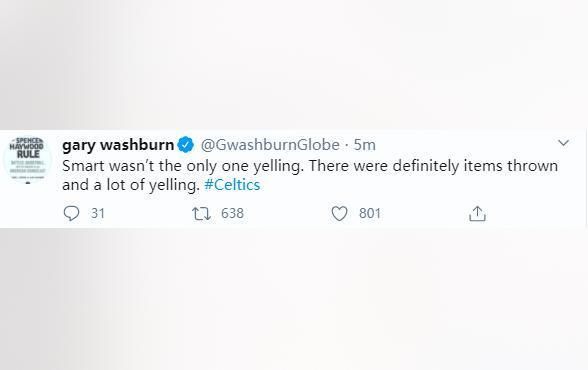588x370 pixels.
Task: Open the Spencer Haywood Rule avatar
Action: coord(28,159)
